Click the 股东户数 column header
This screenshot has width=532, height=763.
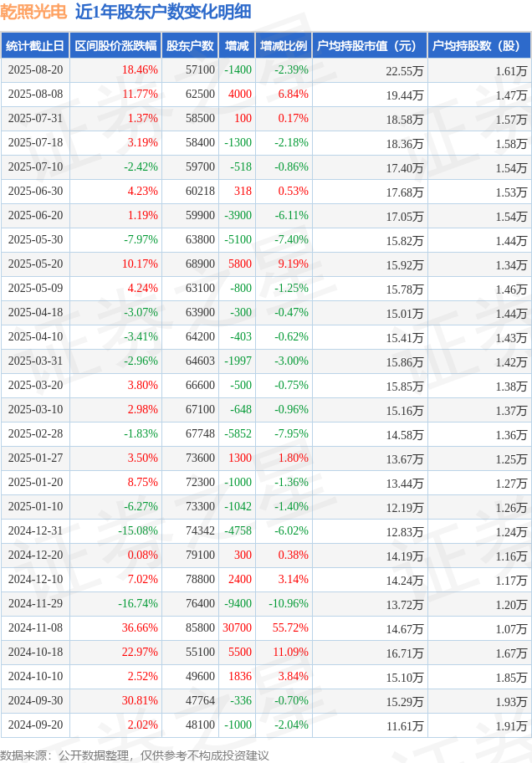tap(190, 46)
